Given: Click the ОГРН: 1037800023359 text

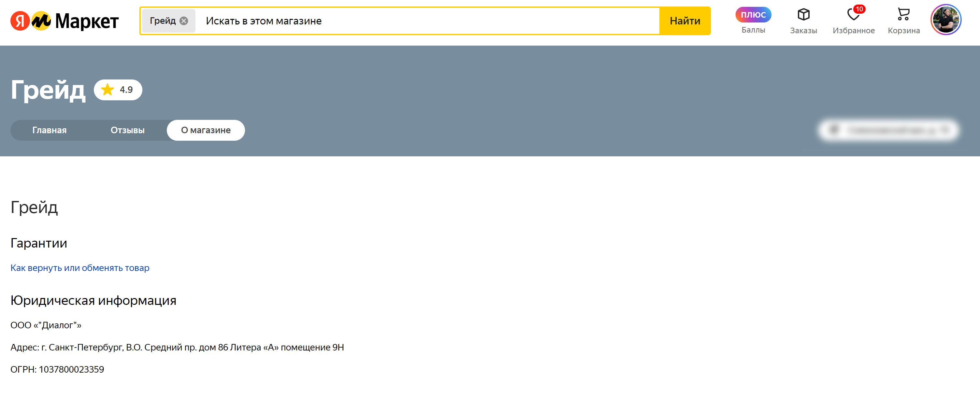Looking at the screenshot, I should coord(57,369).
